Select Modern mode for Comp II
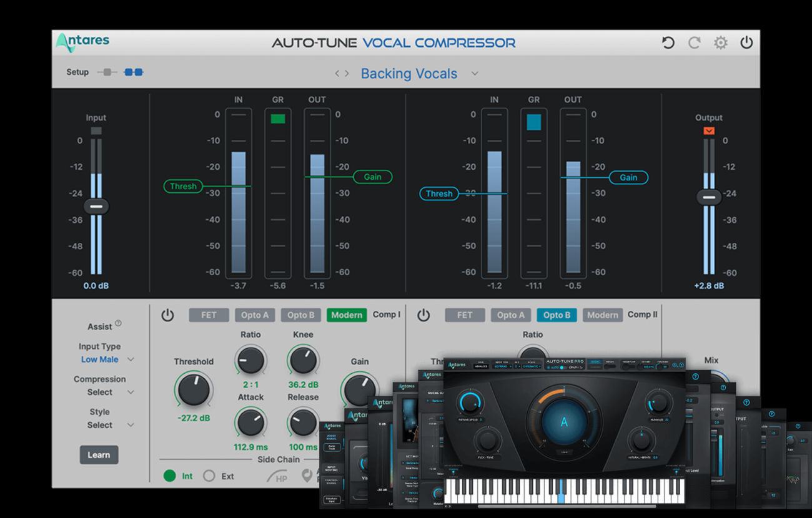 603,315
